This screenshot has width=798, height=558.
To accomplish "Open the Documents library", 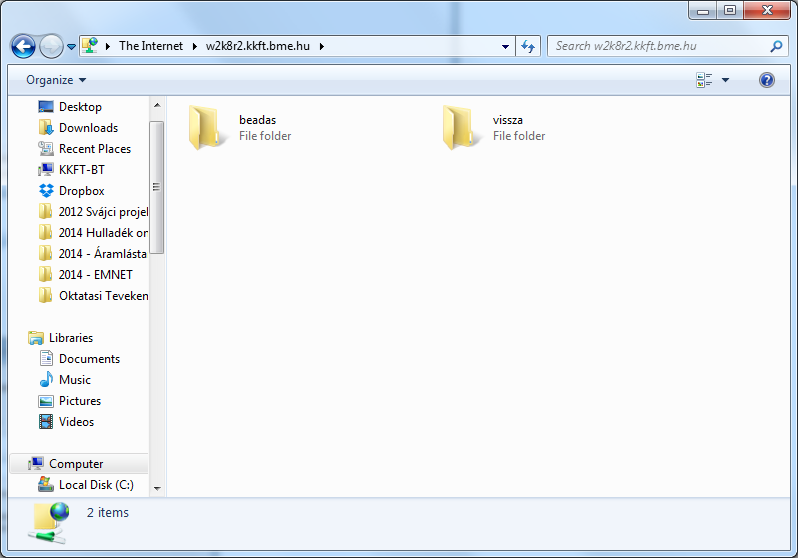I will pos(89,359).
